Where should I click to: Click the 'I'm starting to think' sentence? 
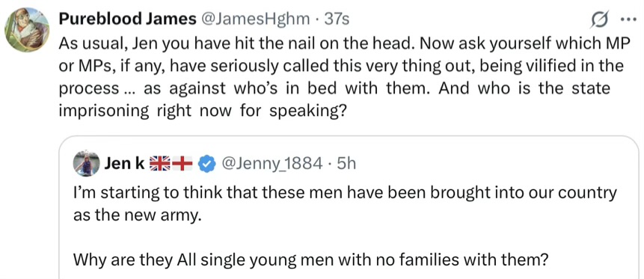(x=345, y=193)
